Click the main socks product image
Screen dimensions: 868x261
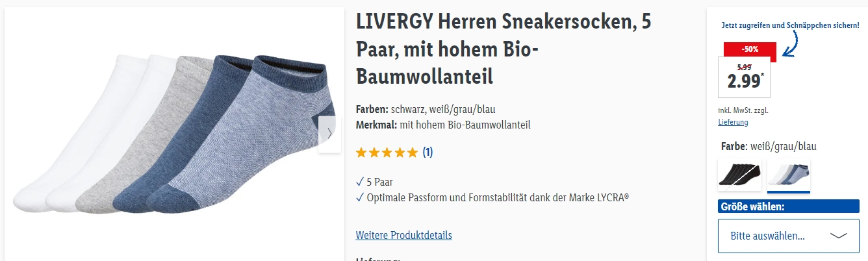pos(174,135)
